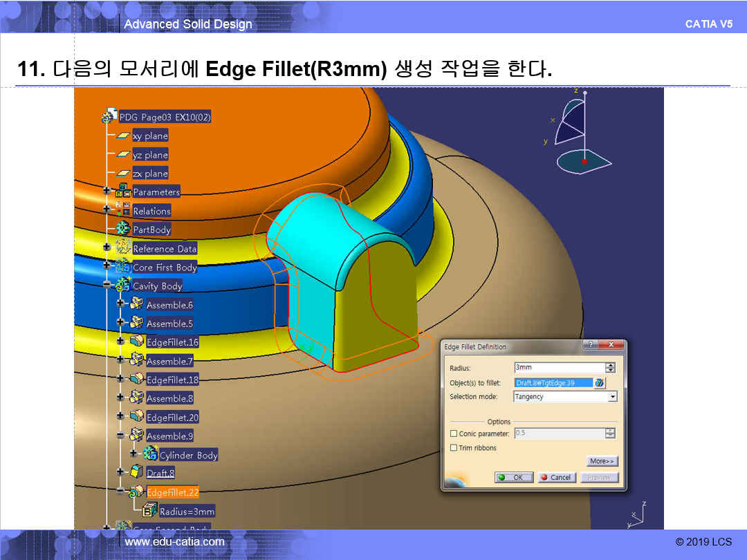This screenshot has height=560, width=747.
Task: Click the Parameters node icon
Action: click(123, 192)
